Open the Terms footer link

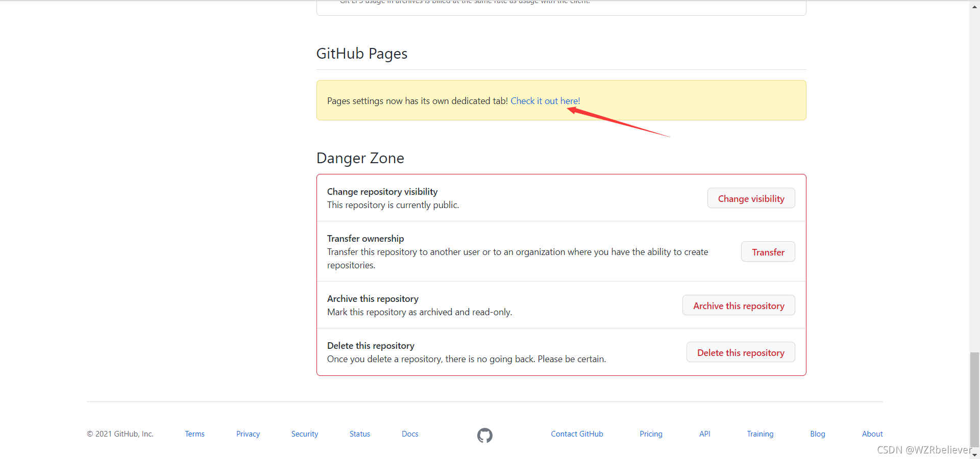[x=194, y=434]
